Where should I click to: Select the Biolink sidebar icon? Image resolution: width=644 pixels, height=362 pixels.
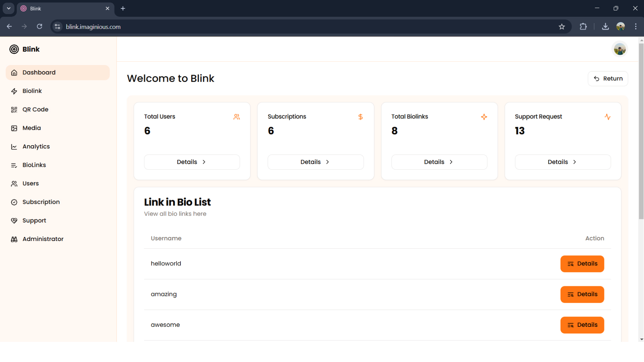pyautogui.click(x=14, y=91)
